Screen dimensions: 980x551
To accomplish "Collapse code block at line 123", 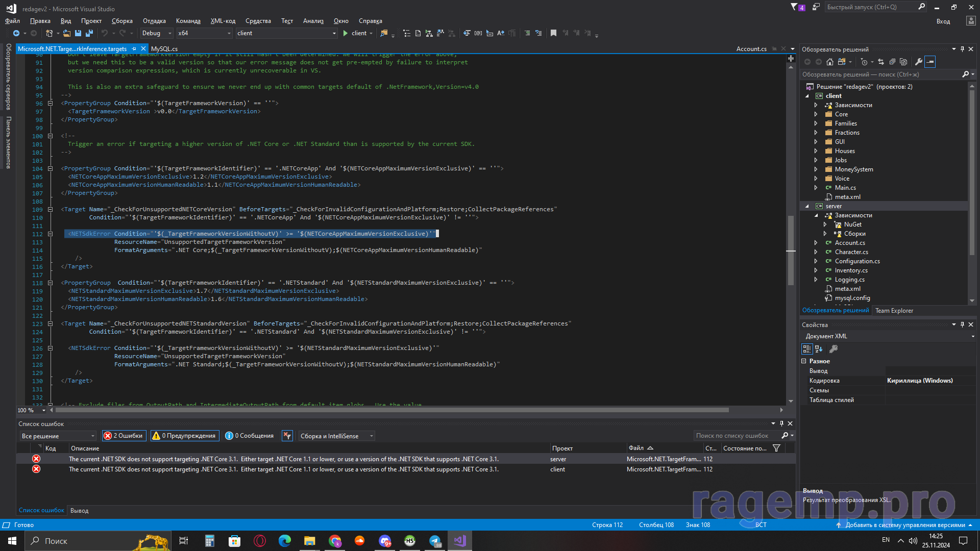I will tap(50, 323).
